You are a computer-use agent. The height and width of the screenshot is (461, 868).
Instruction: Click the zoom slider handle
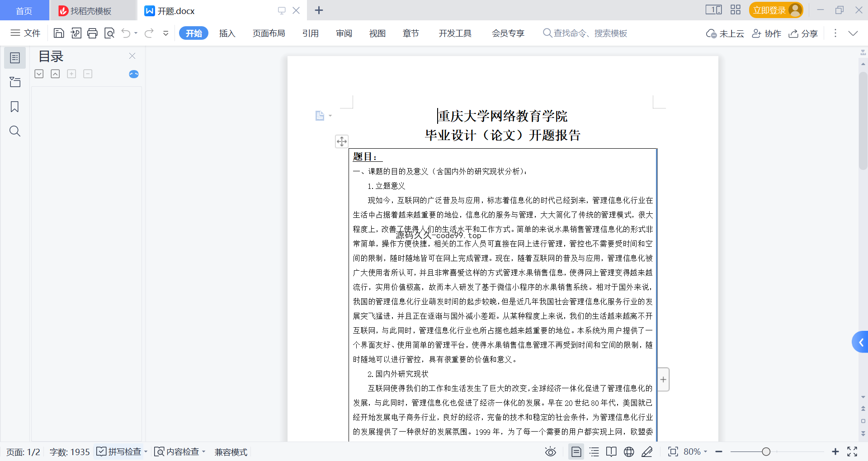(766, 452)
